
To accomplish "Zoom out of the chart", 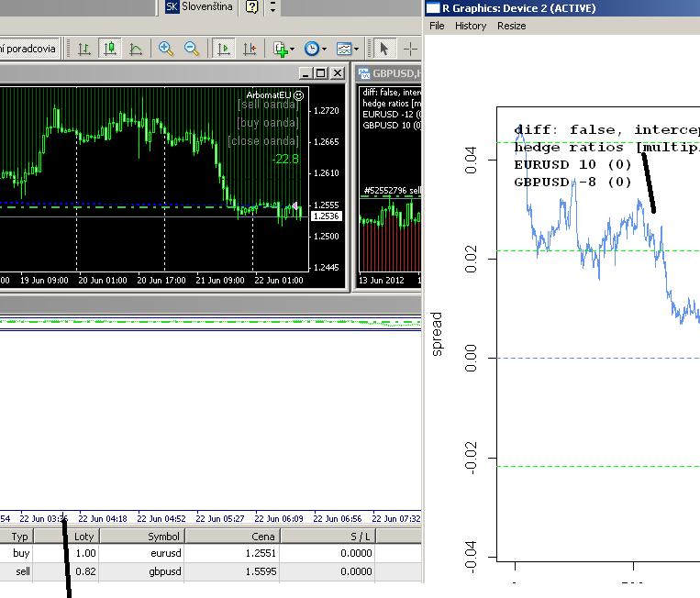I will tap(192, 49).
